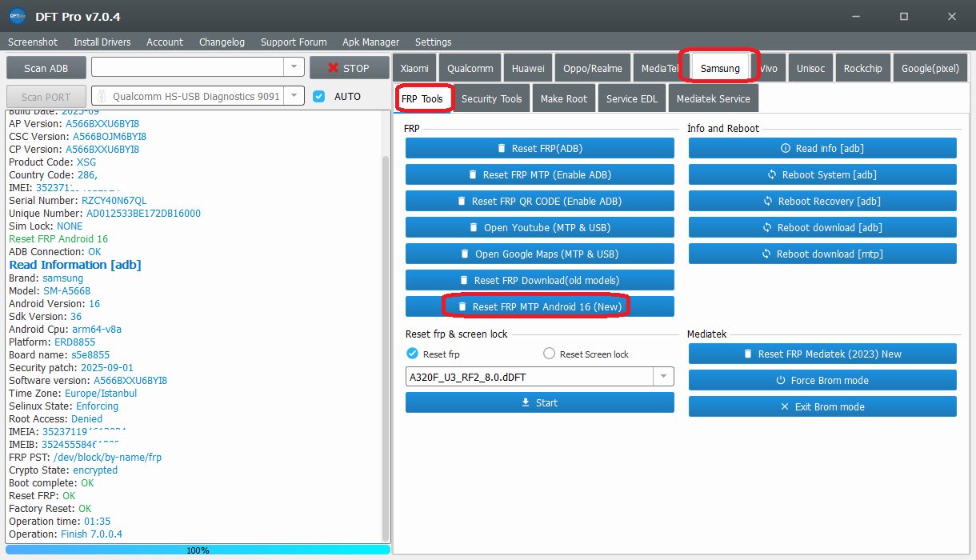Click power icon on Force Brom mode
Viewport: 976px width, 560px height.
[x=781, y=380]
